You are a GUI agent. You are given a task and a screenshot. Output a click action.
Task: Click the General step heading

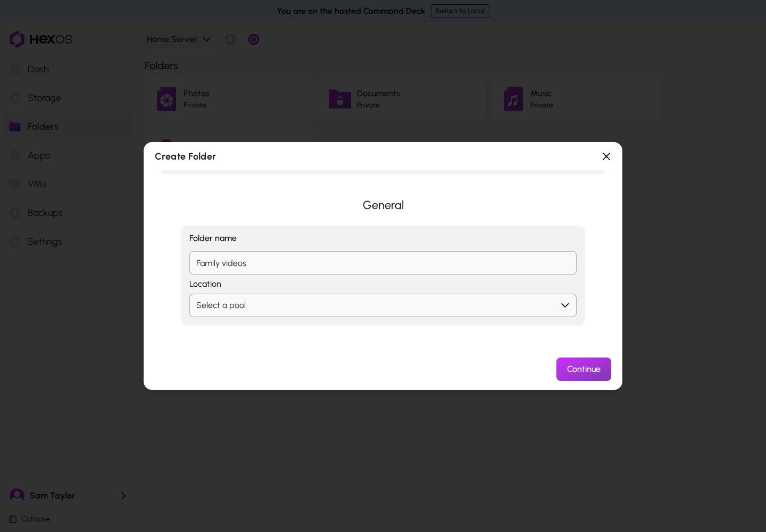pyautogui.click(x=383, y=205)
